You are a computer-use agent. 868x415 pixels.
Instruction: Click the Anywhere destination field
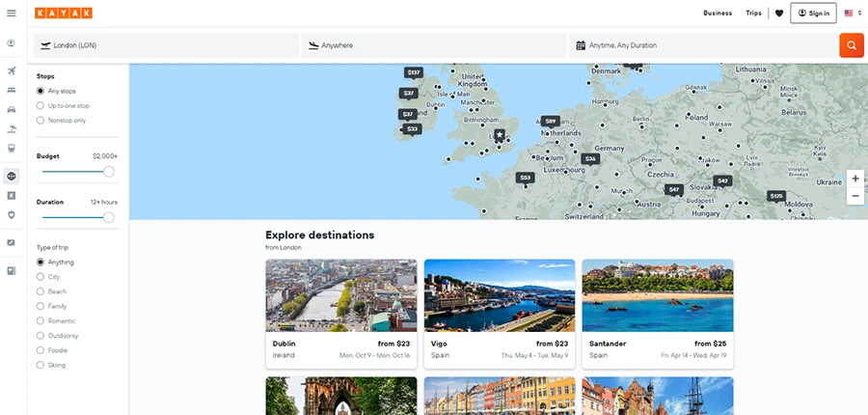click(x=433, y=45)
